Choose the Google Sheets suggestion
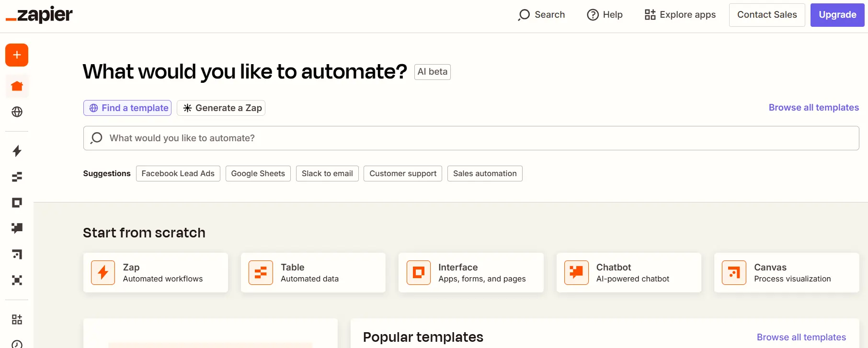The height and width of the screenshot is (348, 868). [x=258, y=173]
